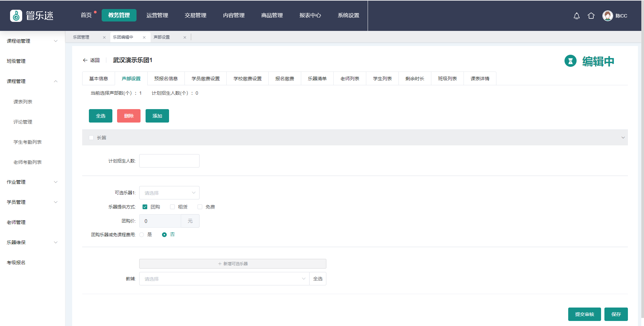Select 是 for 团购乐器减免课程费用
Image resolution: width=644 pixels, height=326 pixels.
(142, 235)
